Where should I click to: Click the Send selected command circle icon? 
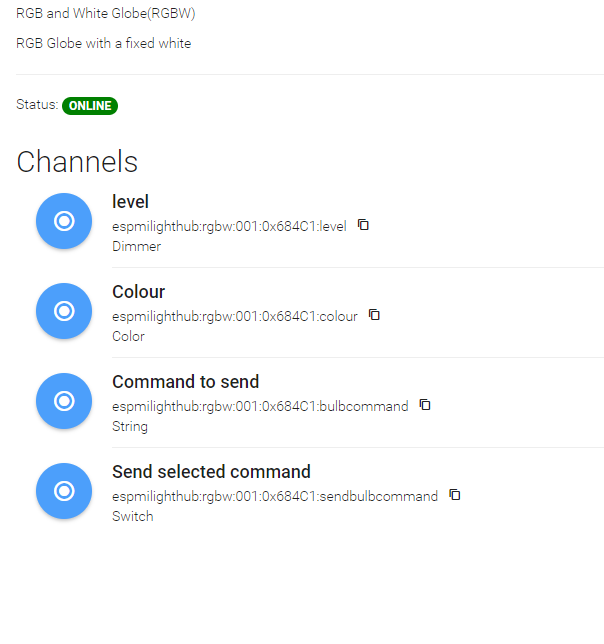(x=64, y=491)
